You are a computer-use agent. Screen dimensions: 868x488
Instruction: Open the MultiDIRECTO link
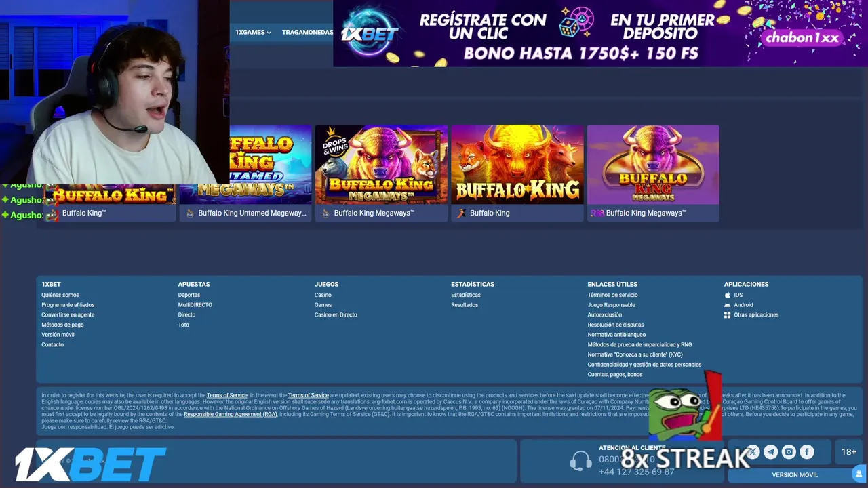(195, 305)
